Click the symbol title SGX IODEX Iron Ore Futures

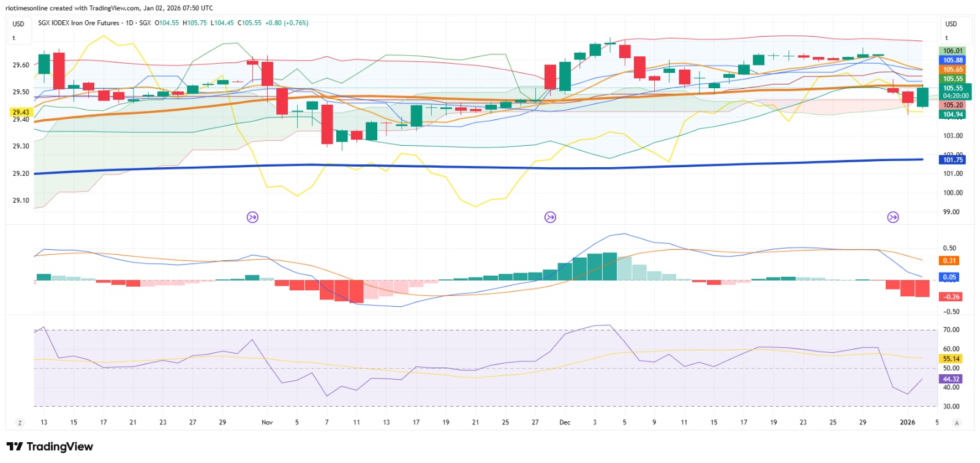78,23
